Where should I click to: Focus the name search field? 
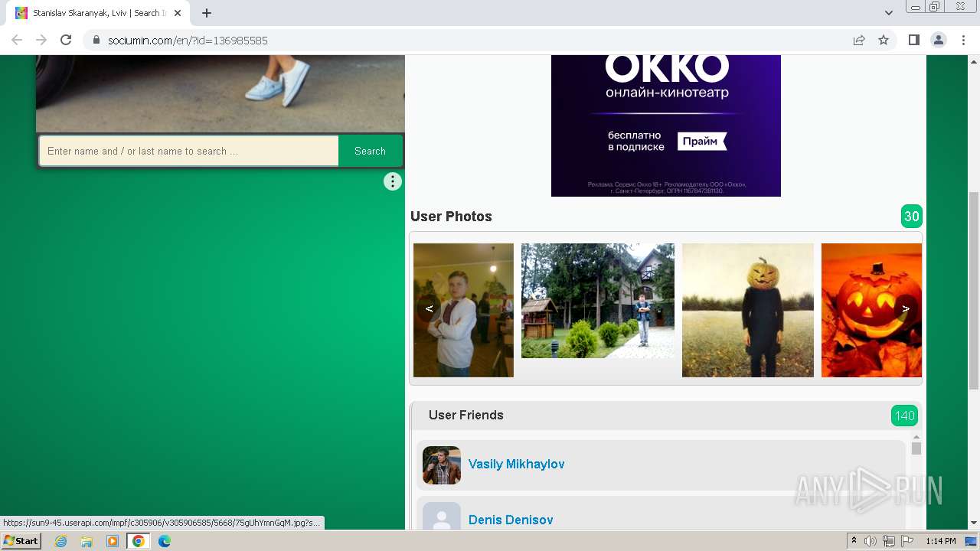pos(189,151)
